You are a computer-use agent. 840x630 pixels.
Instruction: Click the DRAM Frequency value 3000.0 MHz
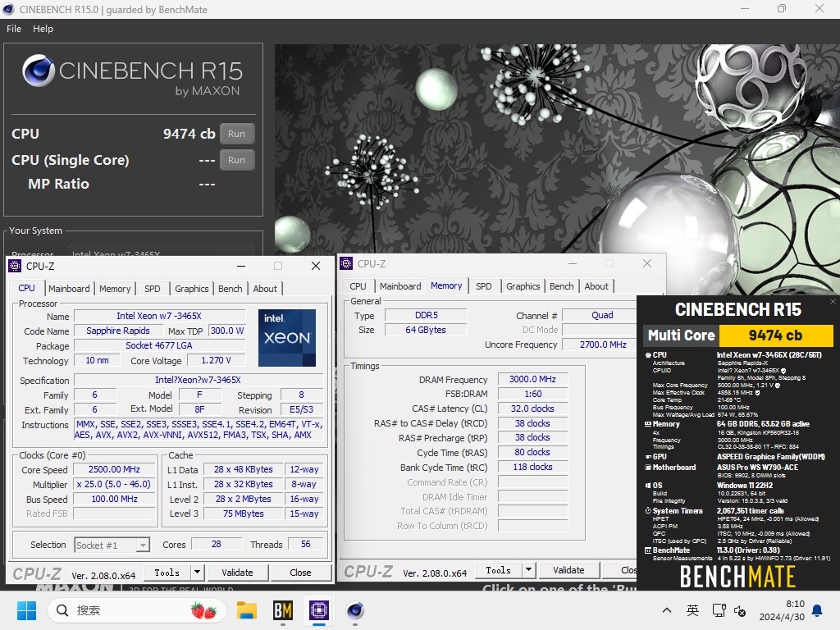[x=532, y=379]
